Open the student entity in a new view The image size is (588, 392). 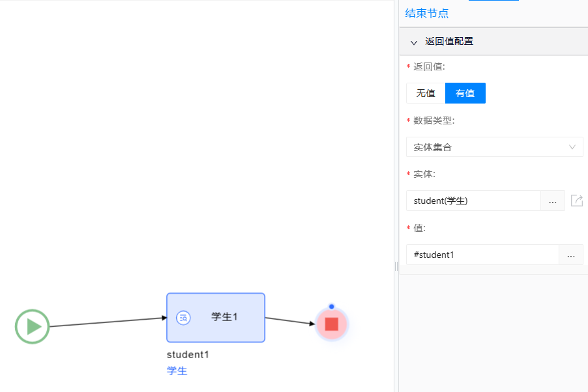[x=577, y=201]
